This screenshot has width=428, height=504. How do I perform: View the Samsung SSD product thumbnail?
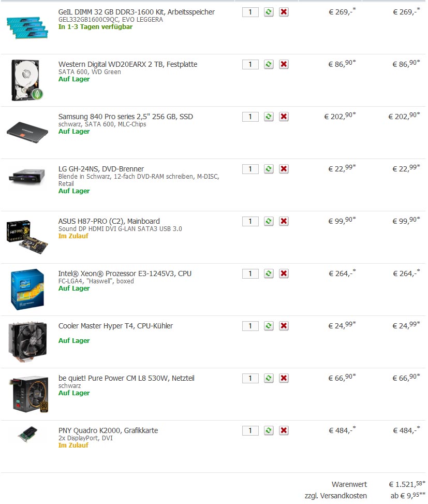click(27, 132)
